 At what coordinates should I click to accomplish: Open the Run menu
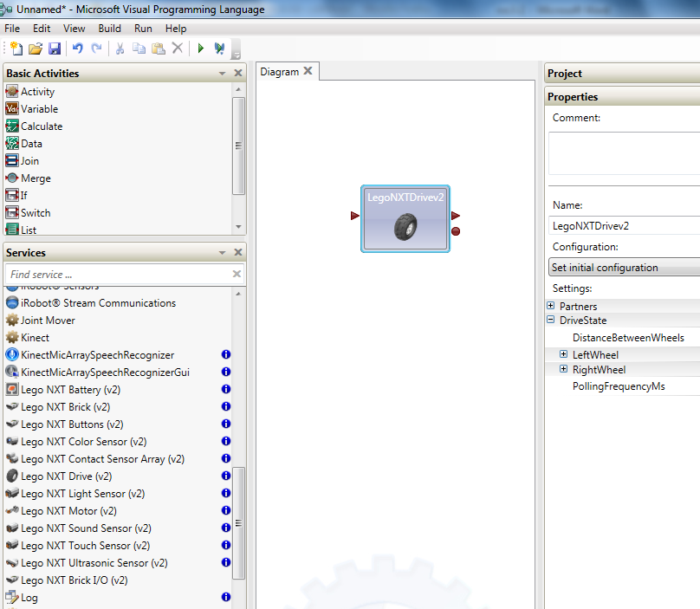pyautogui.click(x=143, y=29)
